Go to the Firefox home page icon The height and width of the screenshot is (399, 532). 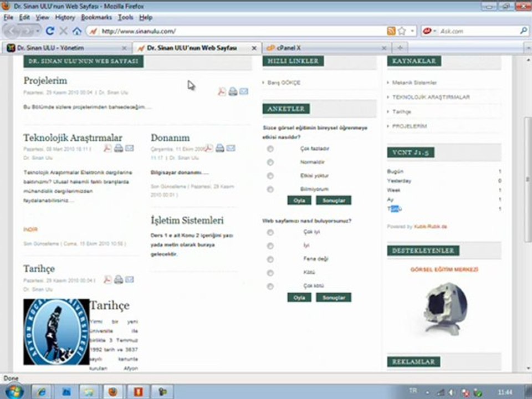[77, 31]
